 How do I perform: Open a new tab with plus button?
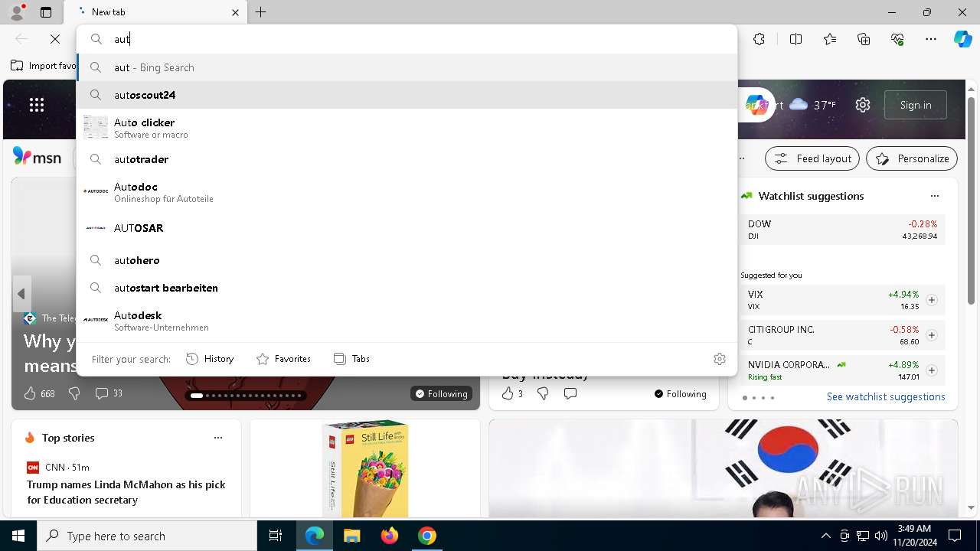click(261, 12)
